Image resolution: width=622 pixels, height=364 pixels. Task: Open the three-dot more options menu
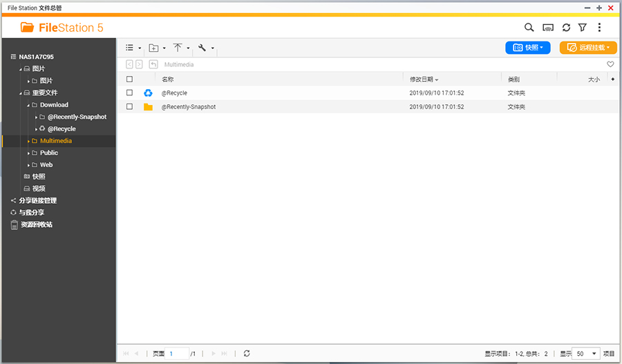click(599, 28)
